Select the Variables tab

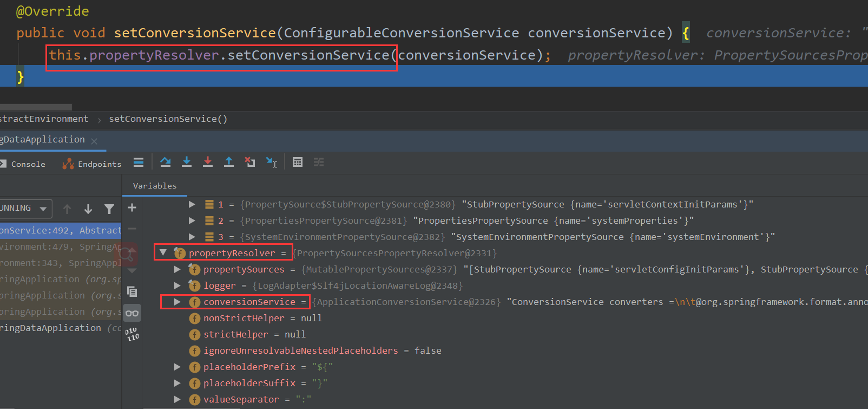(155, 186)
